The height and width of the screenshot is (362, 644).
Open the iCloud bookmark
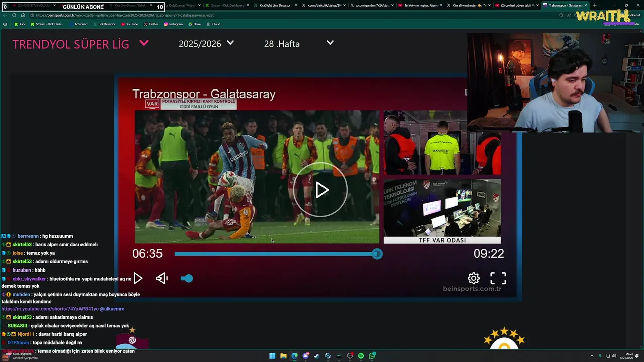213,24
